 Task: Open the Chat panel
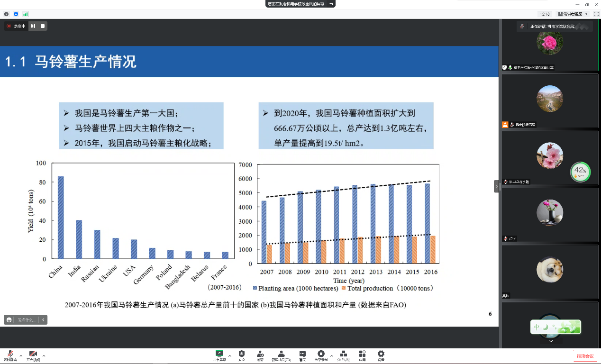coord(302,355)
